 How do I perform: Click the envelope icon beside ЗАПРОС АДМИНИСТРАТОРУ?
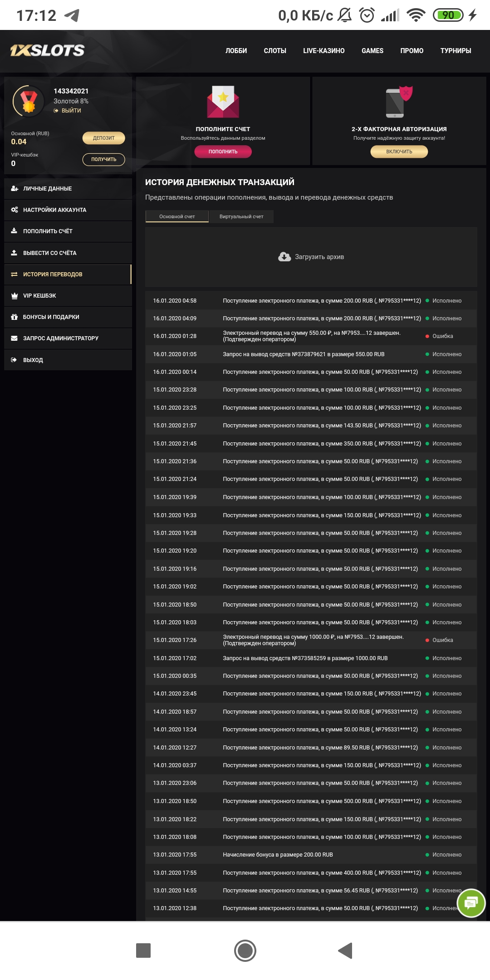[14, 338]
